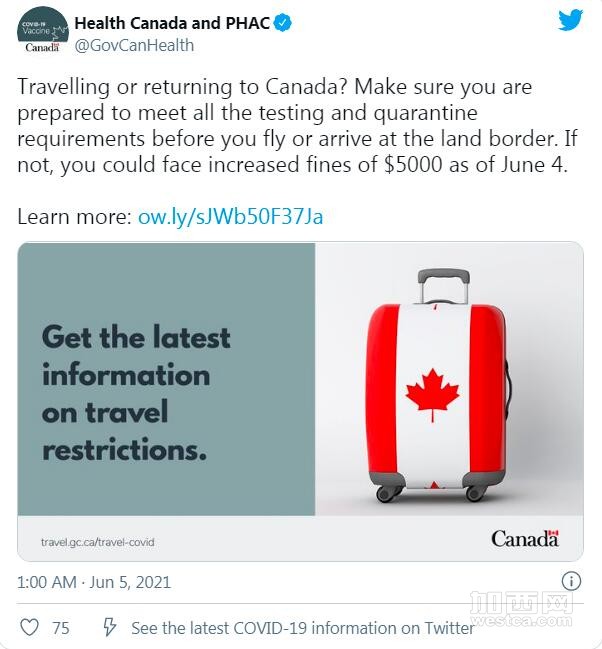Click the lightning bolt COVID-19 icon

click(109, 627)
